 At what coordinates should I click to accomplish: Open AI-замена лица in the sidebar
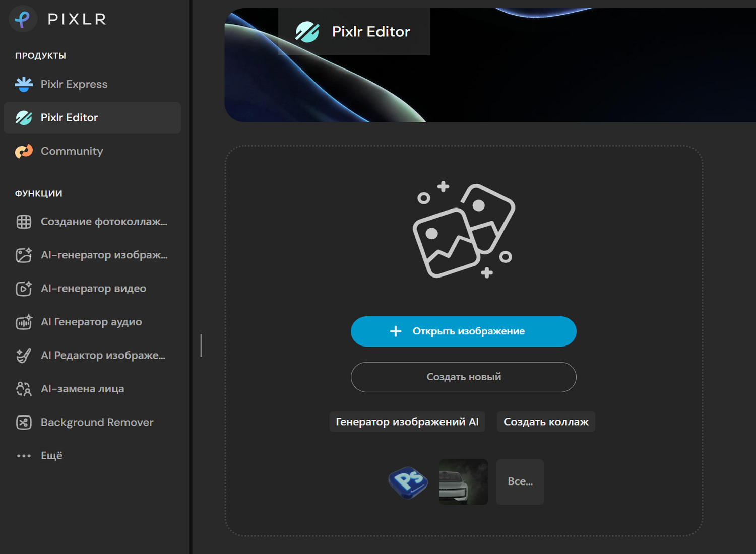tap(92, 389)
